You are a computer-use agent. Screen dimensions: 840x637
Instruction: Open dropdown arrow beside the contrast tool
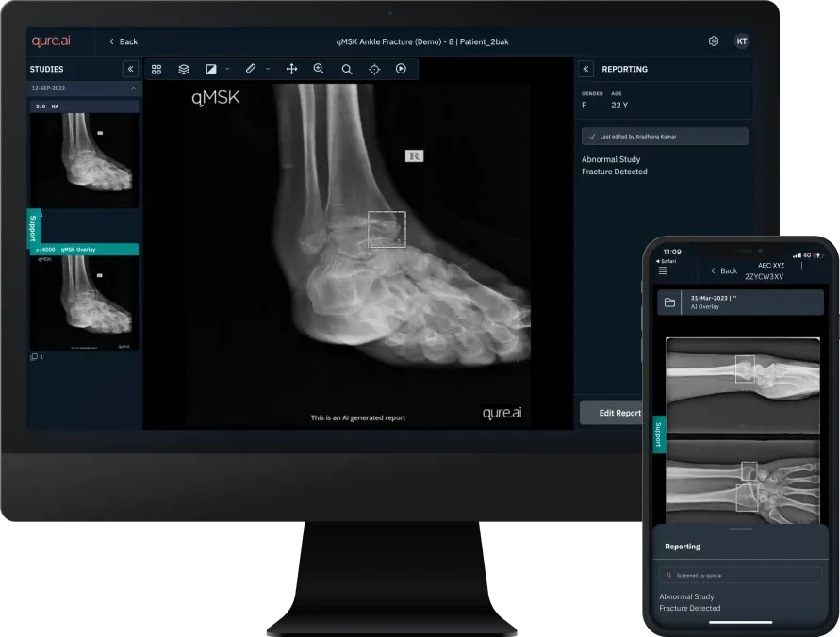coord(227,69)
